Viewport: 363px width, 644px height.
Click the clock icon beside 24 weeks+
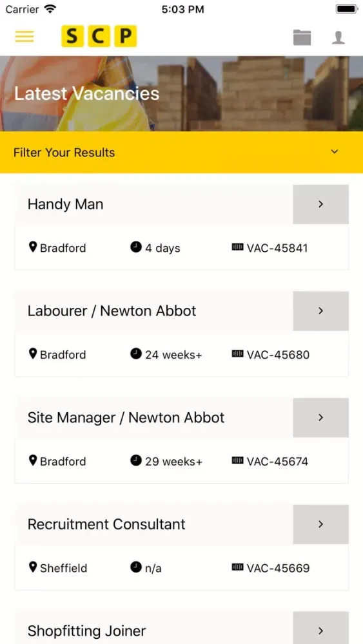tap(136, 354)
